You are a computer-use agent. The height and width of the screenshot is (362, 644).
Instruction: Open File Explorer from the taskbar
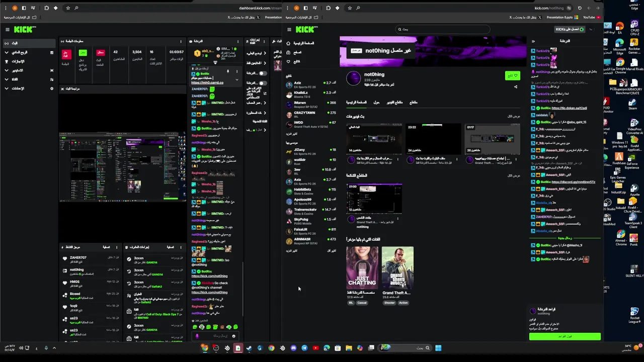[x=349, y=348]
